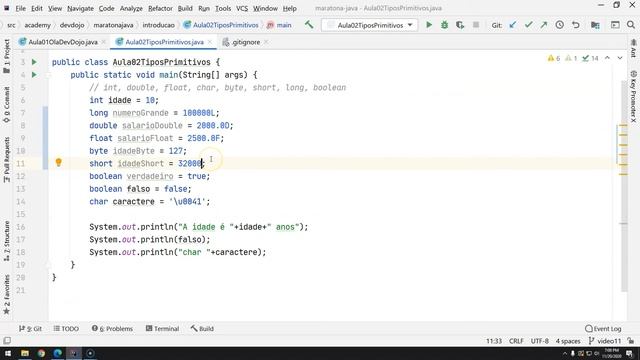Toggle the Commit tool window
This screenshot has width=640, height=360.
[x=7, y=104]
